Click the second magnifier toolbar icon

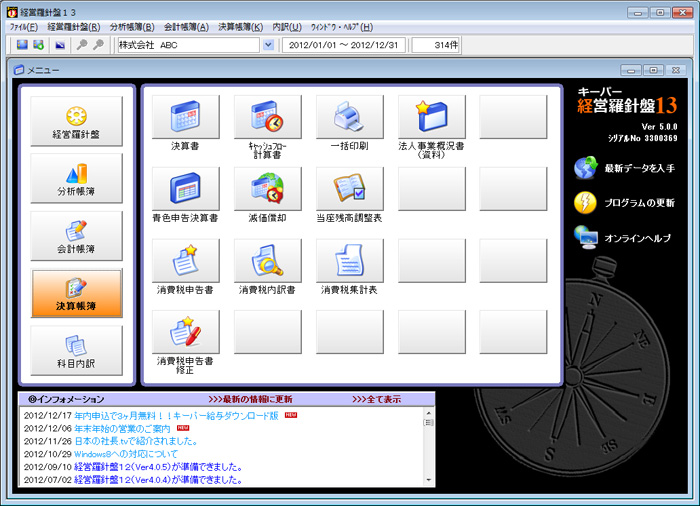click(x=98, y=45)
